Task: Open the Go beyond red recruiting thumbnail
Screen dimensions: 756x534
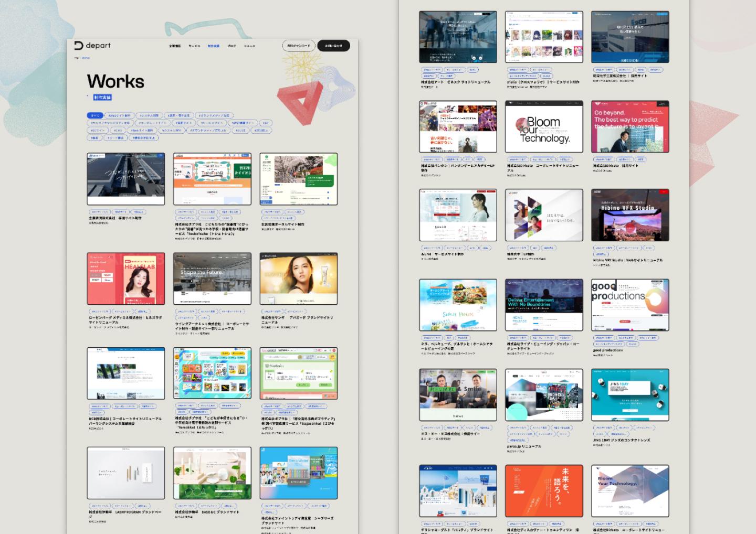Action: [x=630, y=127]
